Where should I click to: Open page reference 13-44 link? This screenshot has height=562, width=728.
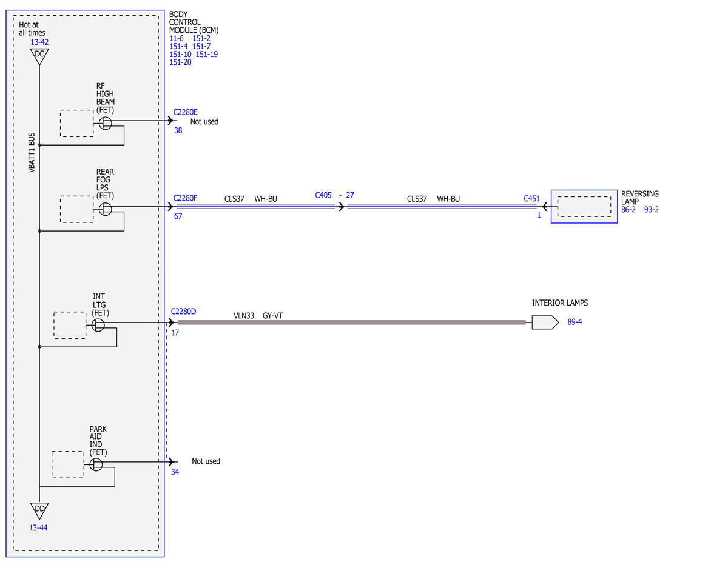(x=38, y=528)
